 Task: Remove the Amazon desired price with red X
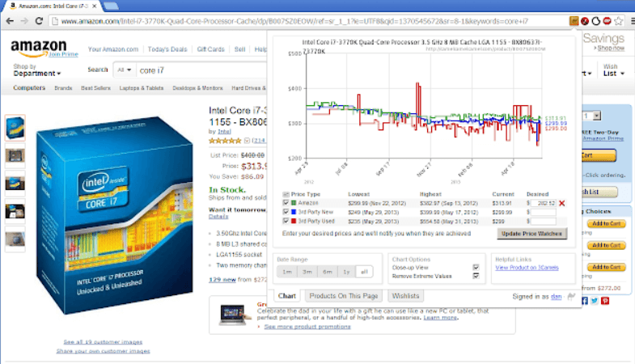561,203
